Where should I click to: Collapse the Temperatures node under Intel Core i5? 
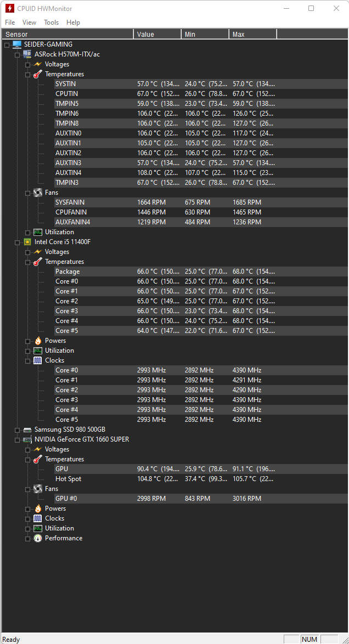[27, 262]
